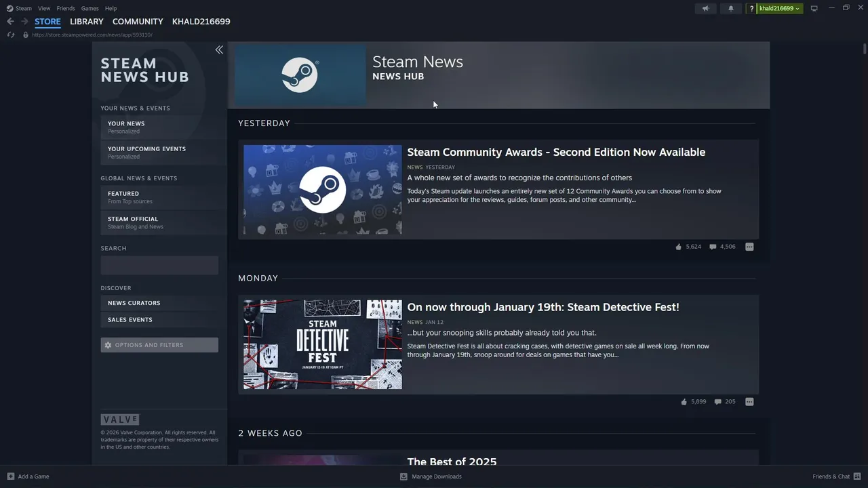
Task: Click Add a Game label
Action: (x=33, y=476)
